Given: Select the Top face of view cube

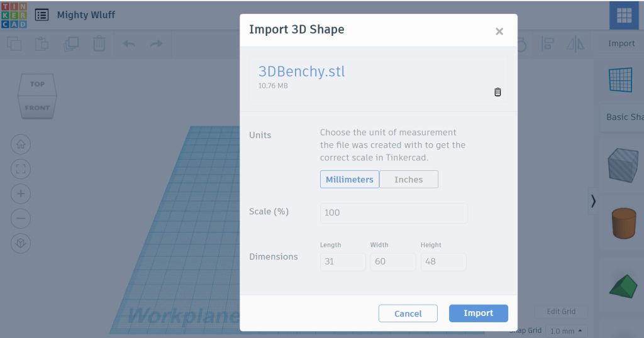Looking at the screenshot, I should pos(37,84).
